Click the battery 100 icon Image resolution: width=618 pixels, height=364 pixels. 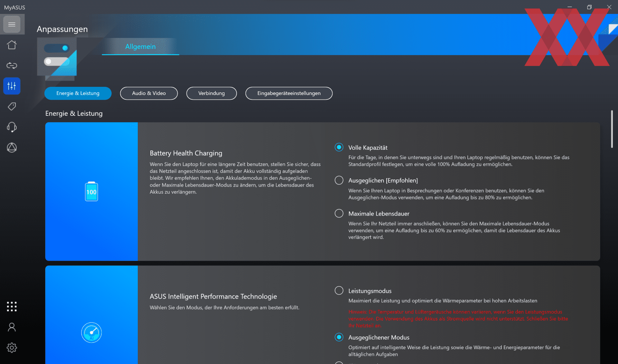[91, 191]
